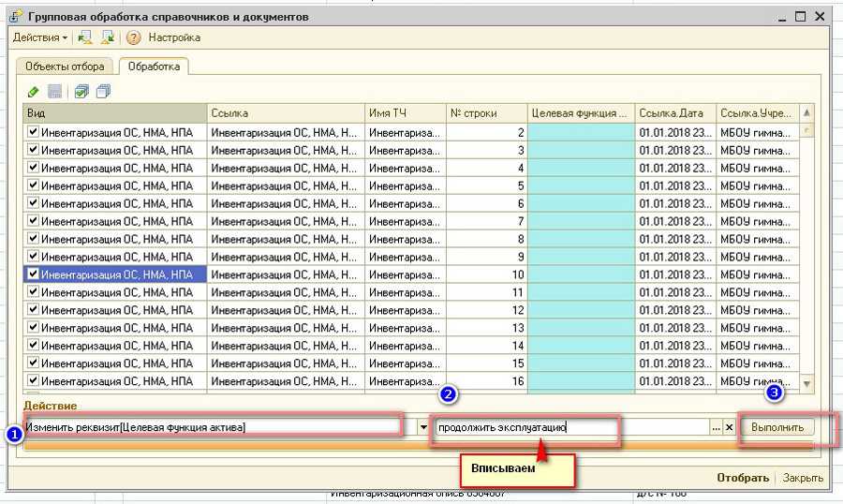Click the action field Изменить реквизит[Целевая функция актива]
843x504 pixels.
tap(220, 427)
